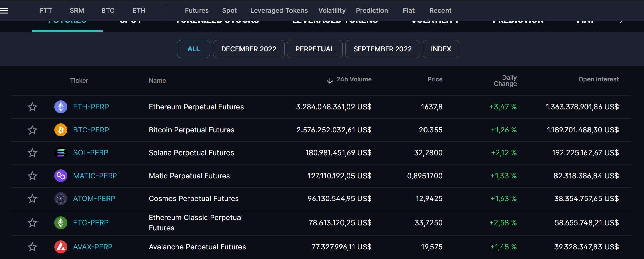Screen dimensions: 644x259
Task: Click the Cosmos ATOM logo icon
Action: [x=61, y=199]
